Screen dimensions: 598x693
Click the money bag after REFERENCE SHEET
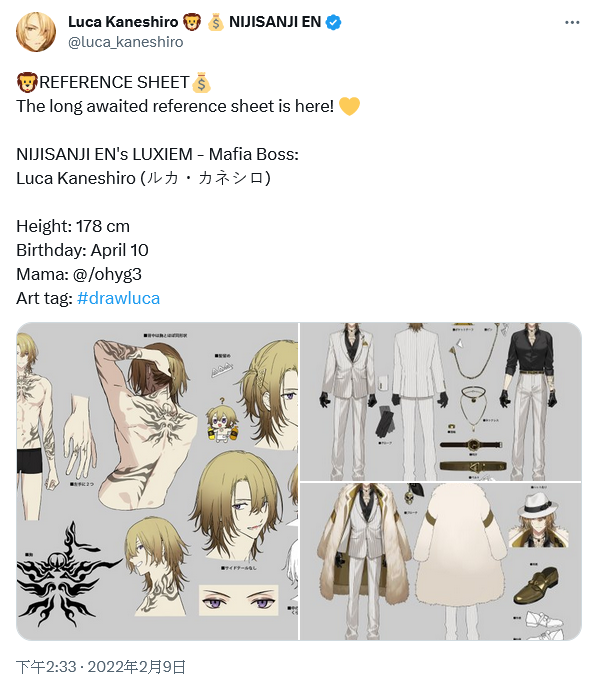tap(201, 82)
